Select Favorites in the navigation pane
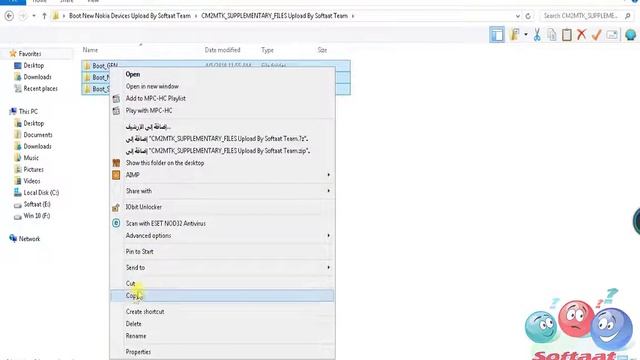The height and width of the screenshot is (360, 640). pos(29,53)
